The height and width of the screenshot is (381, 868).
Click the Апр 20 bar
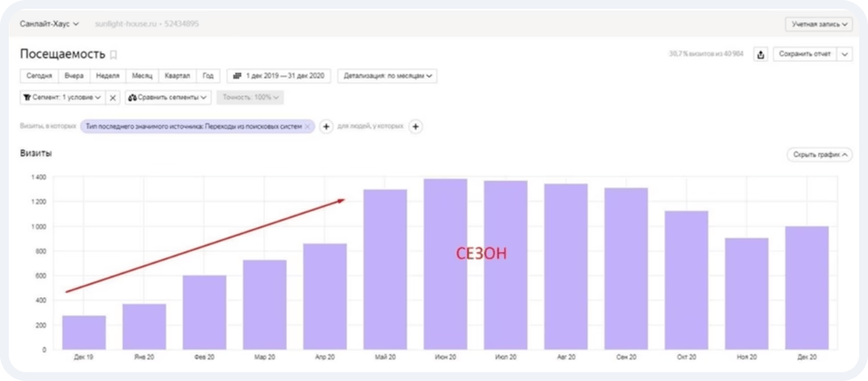tap(325, 297)
